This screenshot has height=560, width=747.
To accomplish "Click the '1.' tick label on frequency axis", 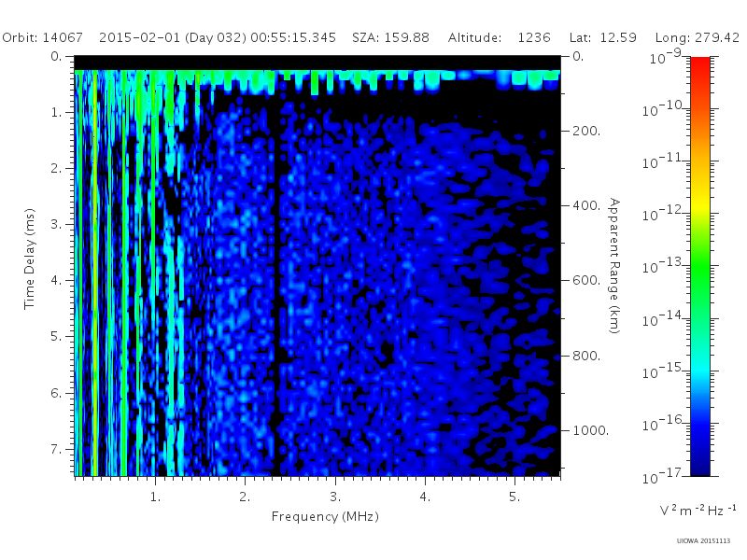I will click(155, 497).
